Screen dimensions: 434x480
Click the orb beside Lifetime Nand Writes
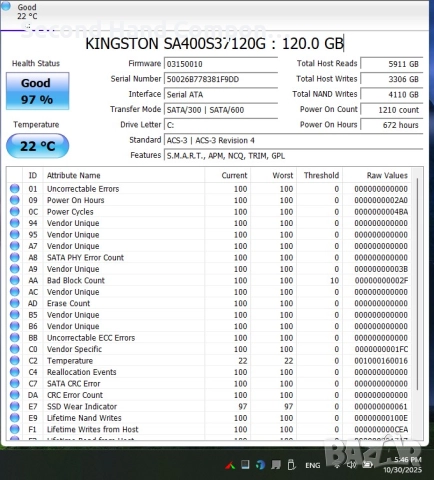[15, 418]
